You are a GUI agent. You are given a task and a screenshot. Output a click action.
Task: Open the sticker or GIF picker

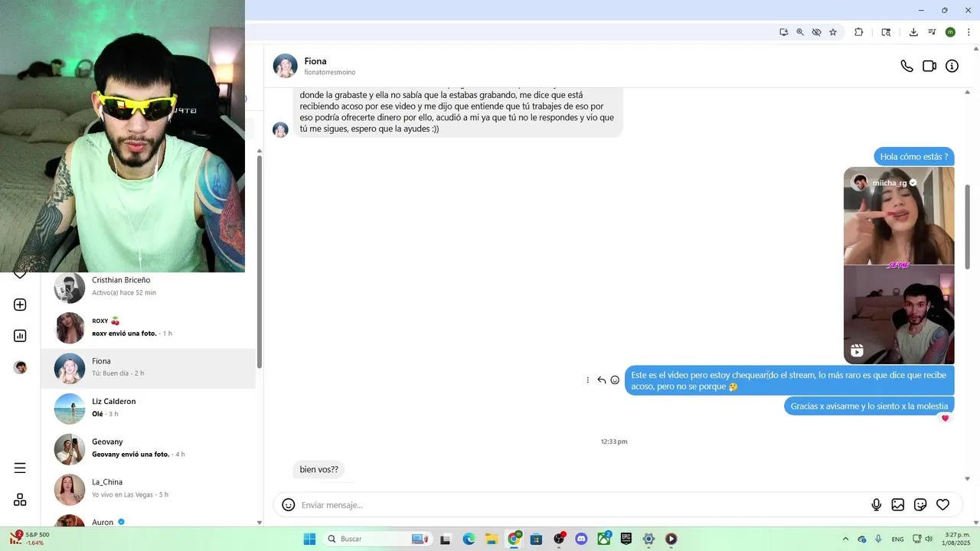click(920, 505)
